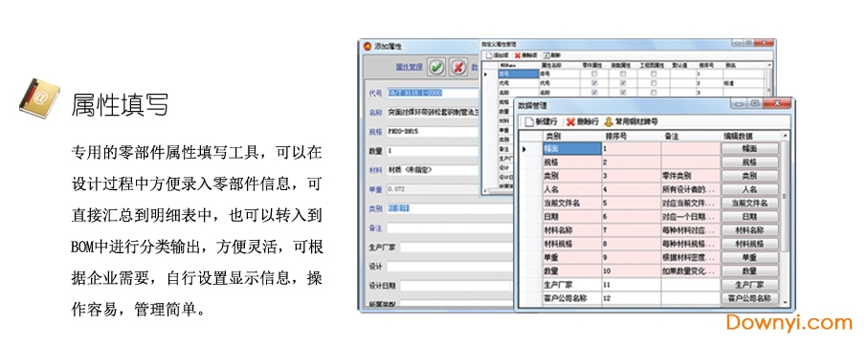868x345 pixels.
Task: Toggle 零件属性 checkbox in the 序号 row
Action: pos(594,74)
